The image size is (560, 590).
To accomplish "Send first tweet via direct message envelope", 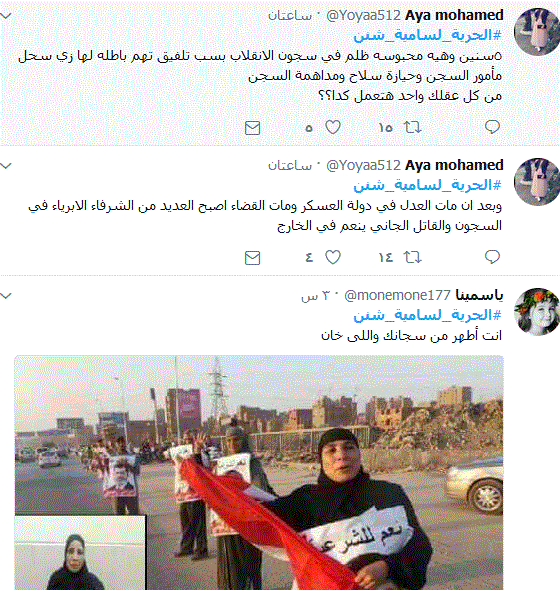I will (252, 128).
